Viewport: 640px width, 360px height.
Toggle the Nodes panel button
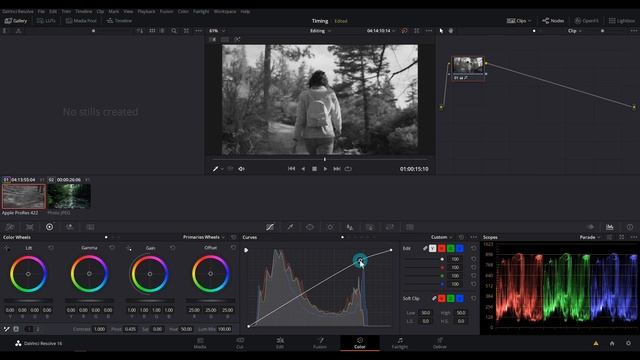click(x=553, y=20)
